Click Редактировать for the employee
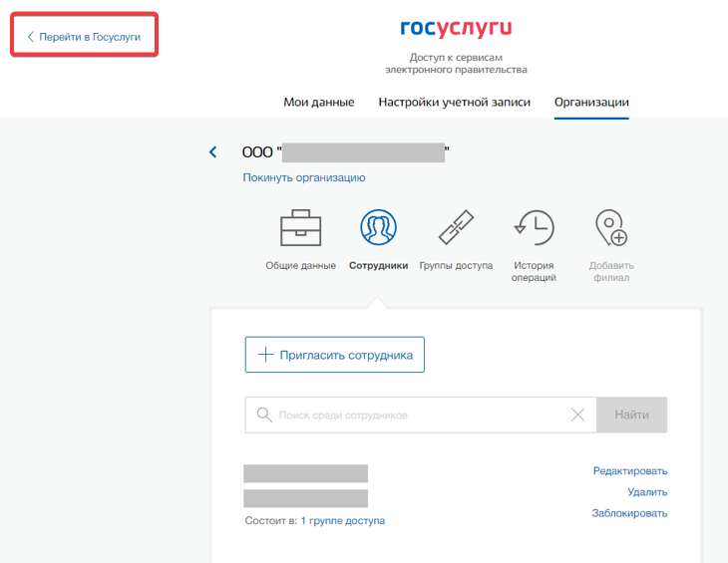Screen dimensions: 728x563 tap(630, 470)
